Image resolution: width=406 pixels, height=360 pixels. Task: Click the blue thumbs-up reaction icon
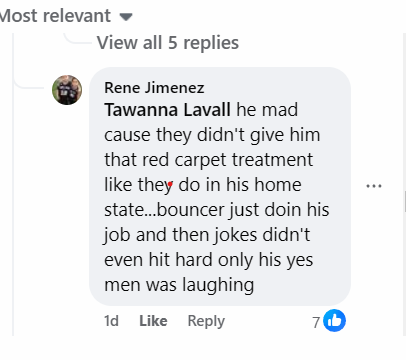[x=334, y=320]
